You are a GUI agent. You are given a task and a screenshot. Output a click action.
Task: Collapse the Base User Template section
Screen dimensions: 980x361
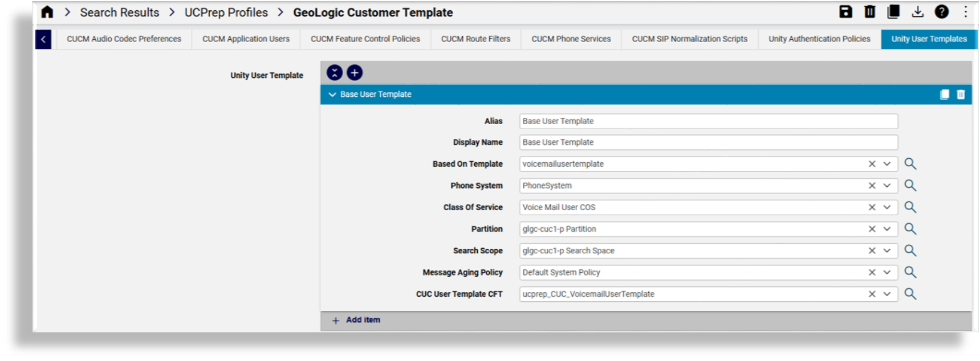coord(332,95)
